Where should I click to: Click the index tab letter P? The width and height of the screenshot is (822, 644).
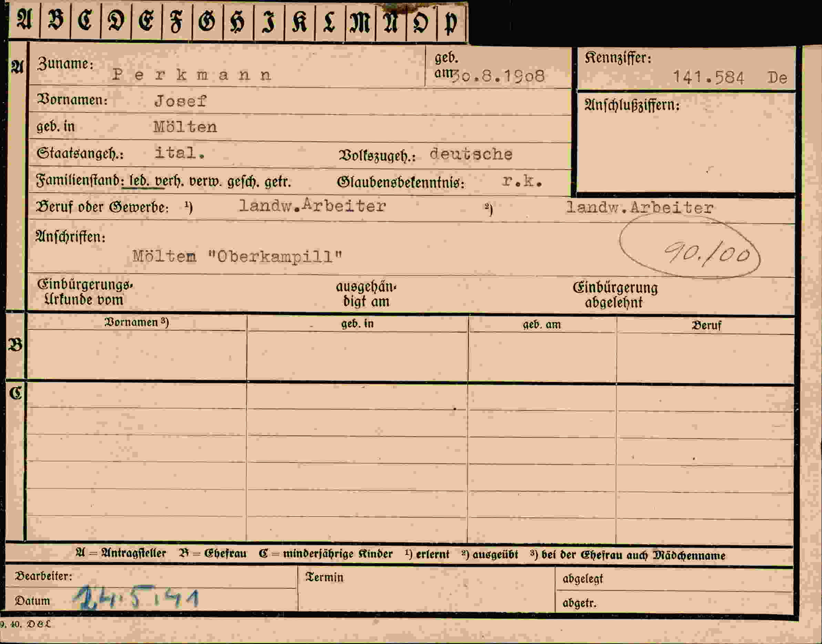click(450, 23)
